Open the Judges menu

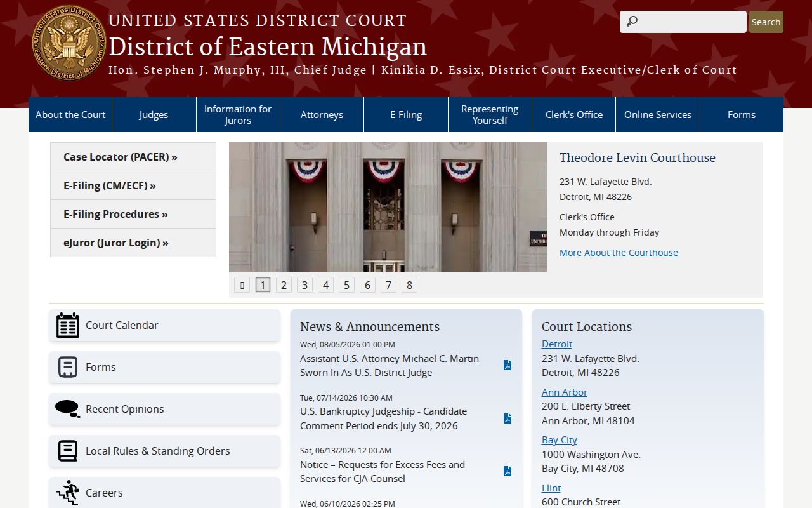pos(154,114)
